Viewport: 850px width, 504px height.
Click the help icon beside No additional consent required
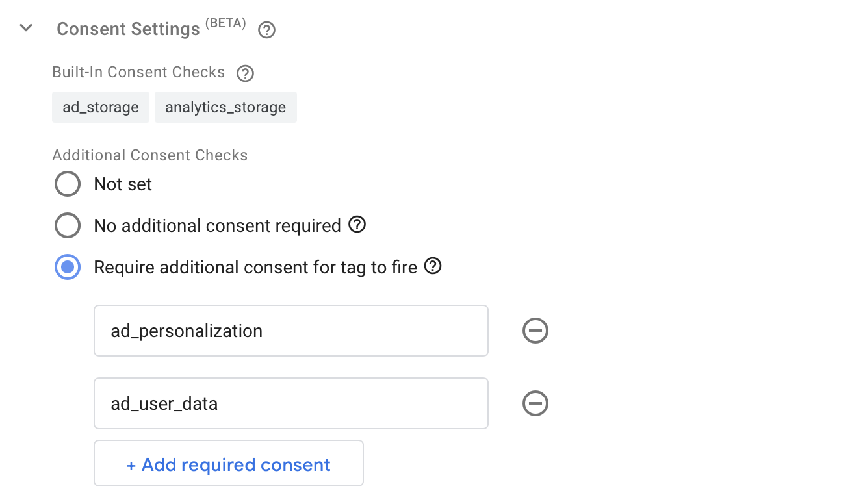pos(357,225)
